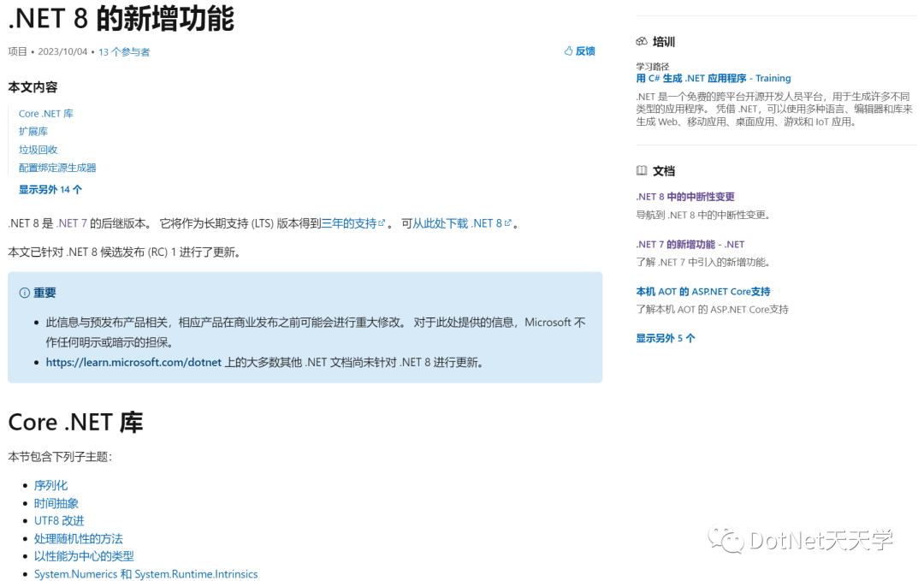
Task: Click the info icon in the 重要 box
Action: point(23,292)
